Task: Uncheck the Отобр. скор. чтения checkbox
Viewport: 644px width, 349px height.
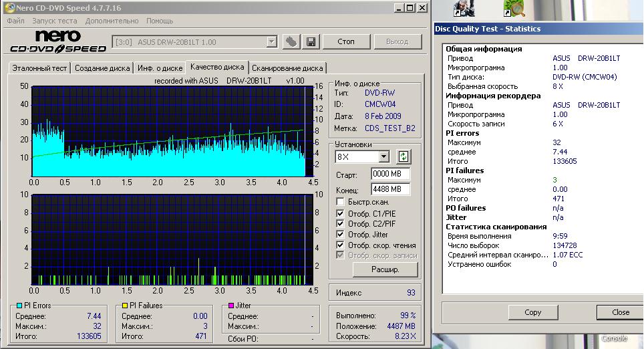Action: (341, 245)
